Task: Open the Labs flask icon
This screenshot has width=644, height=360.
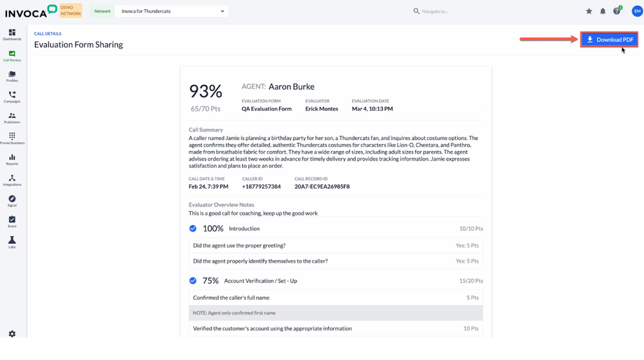Action: click(x=12, y=242)
